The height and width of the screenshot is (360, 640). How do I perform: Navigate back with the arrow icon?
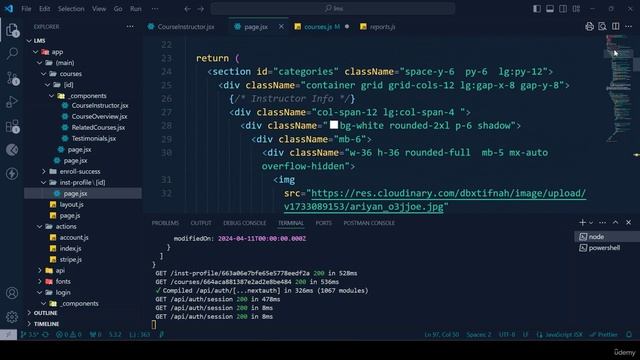click(187, 9)
